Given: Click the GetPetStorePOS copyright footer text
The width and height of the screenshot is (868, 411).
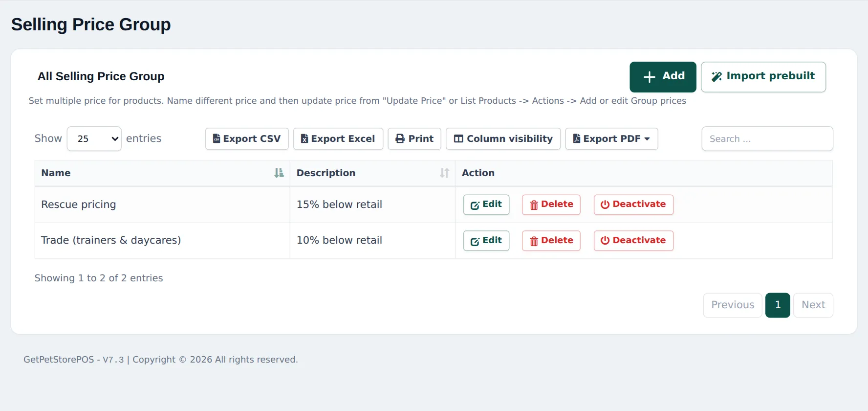Looking at the screenshot, I should click(x=161, y=360).
